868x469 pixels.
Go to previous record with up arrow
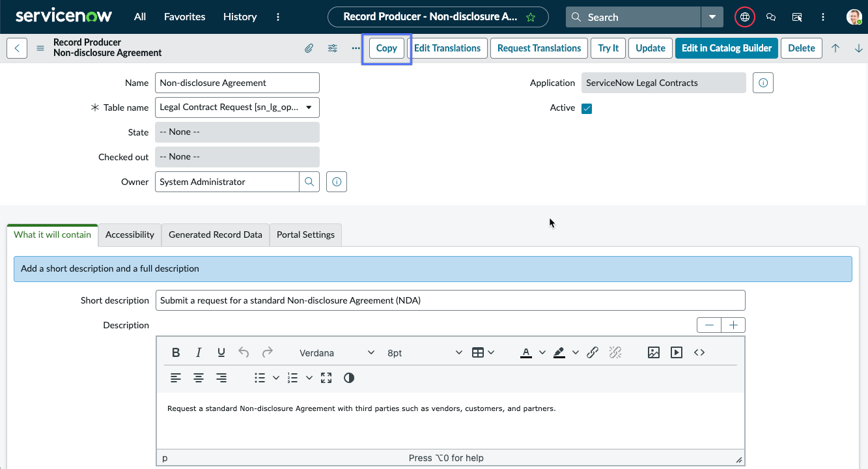coord(835,48)
